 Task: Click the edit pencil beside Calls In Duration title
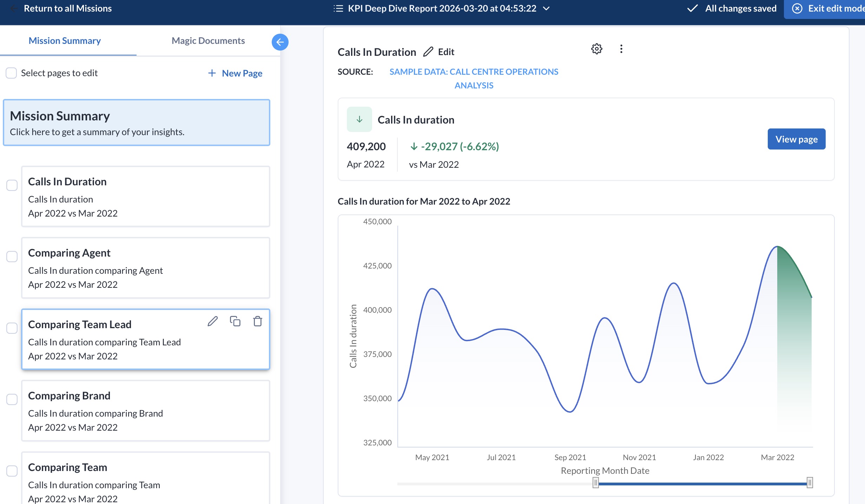pyautogui.click(x=428, y=51)
